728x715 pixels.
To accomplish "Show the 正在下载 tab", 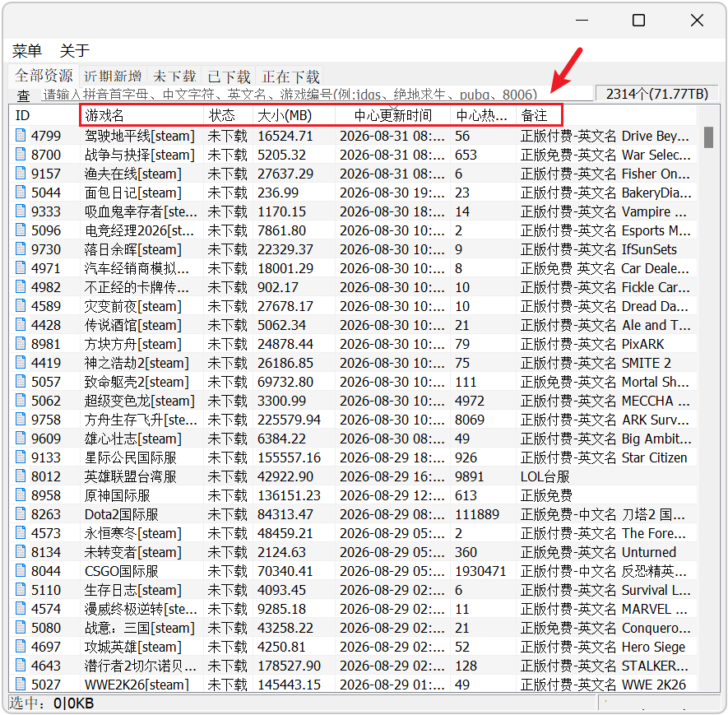I will (290, 77).
